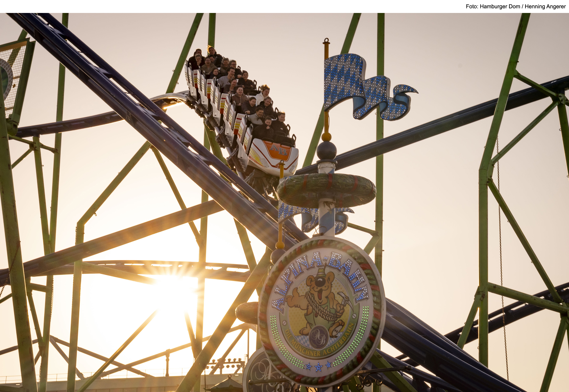Click the AB logo on the coaster car front
The width and height of the screenshot is (569, 392).
278,150
